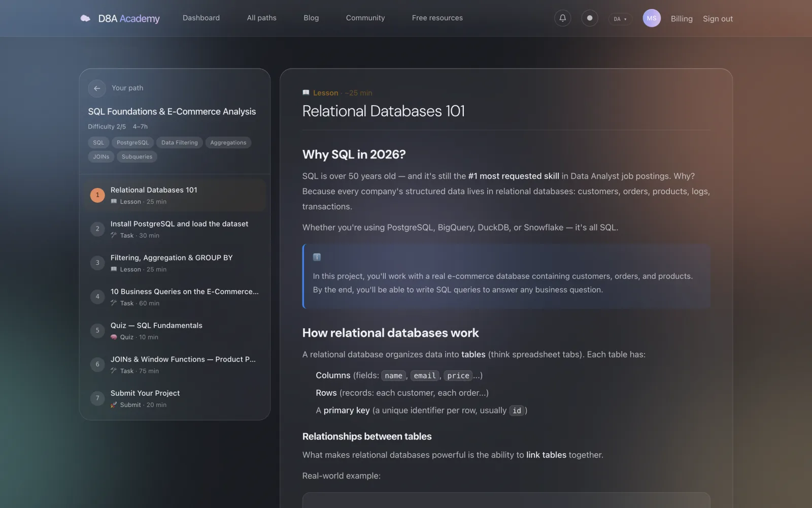Click the rocket icon beside Submit
The width and height of the screenshot is (812, 508).
(x=114, y=404)
